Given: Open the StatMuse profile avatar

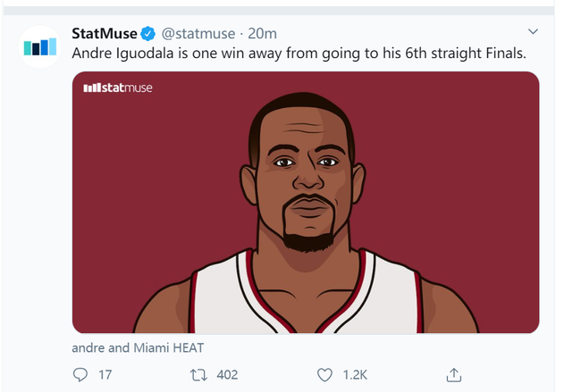Looking at the screenshot, I should click(x=40, y=46).
